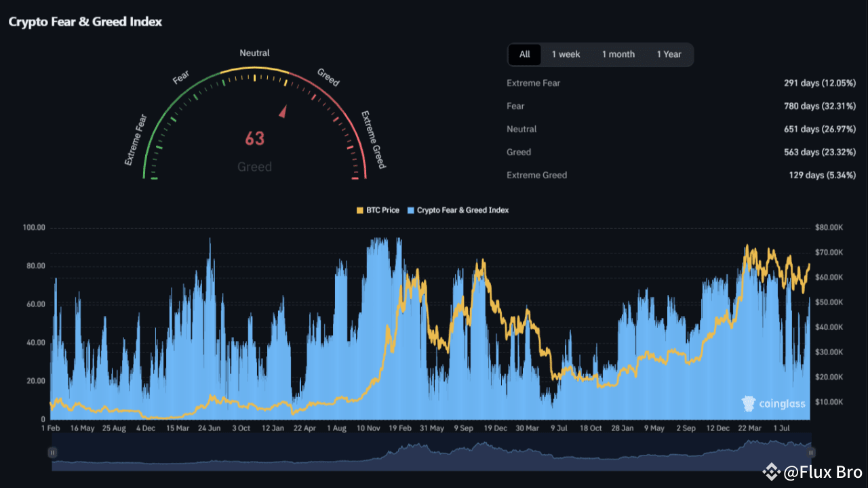Switch to the 1 Year tab
This screenshot has width=868, height=488.
point(669,54)
